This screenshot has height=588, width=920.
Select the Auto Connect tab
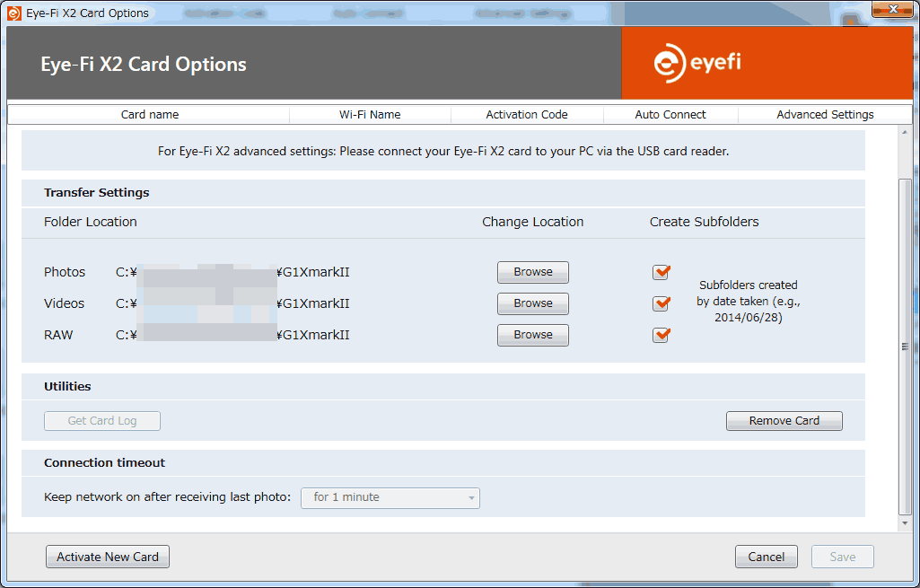click(x=670, y=114)
